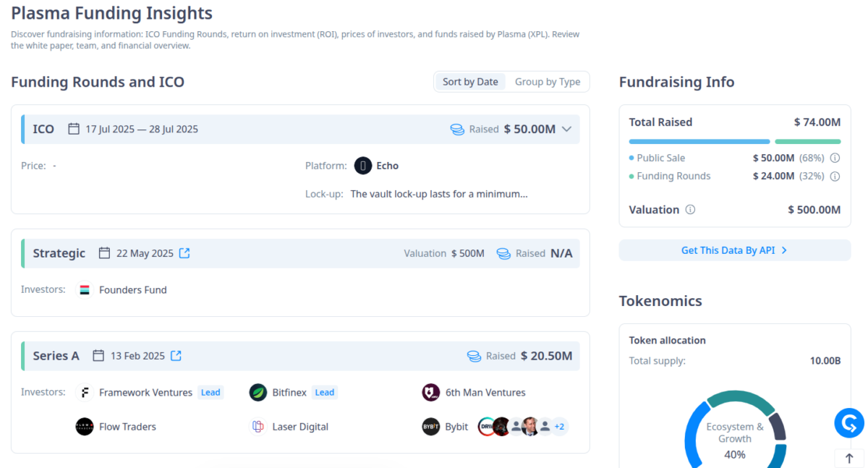This screenshot has height=468, width=868.
Task: Click the Funding Rounds info icon
Action: (x=835, y=176)
